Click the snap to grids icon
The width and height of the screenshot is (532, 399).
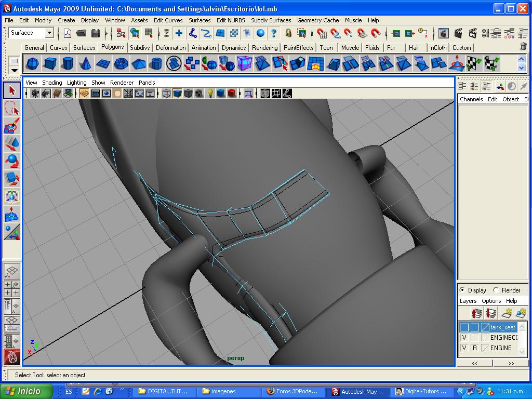[x=321, y=33]
